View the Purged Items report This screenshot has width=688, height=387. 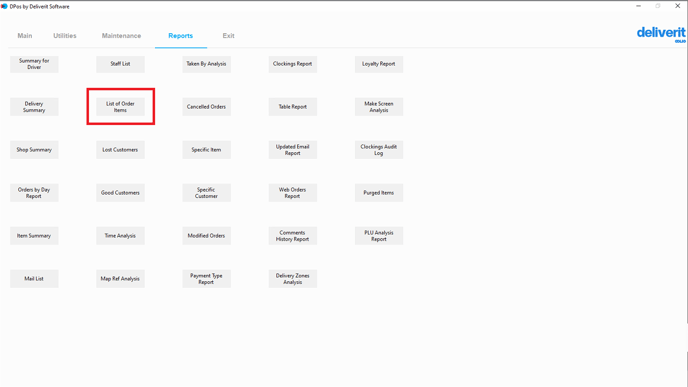[x=379, y=193]
